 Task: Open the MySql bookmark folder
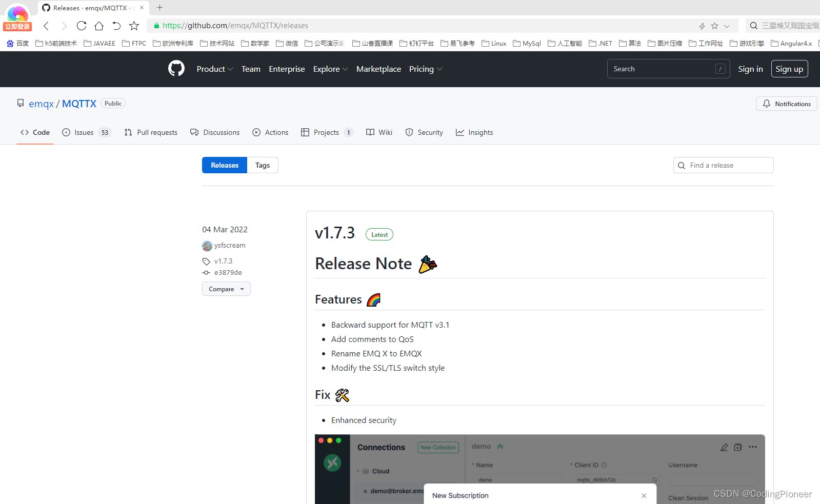point(527,44)
